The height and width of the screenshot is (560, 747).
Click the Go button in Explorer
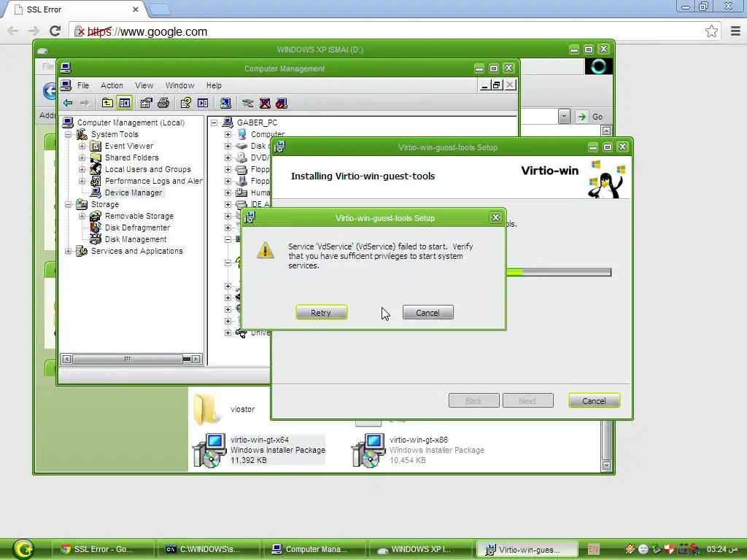pyautogui.click(x=590, y=117)
